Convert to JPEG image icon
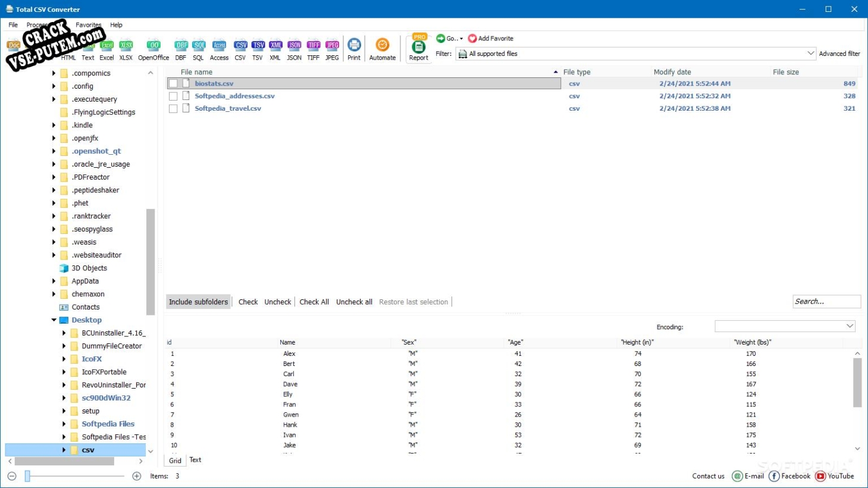Viewport: 868px width, 488px height. 332,50
